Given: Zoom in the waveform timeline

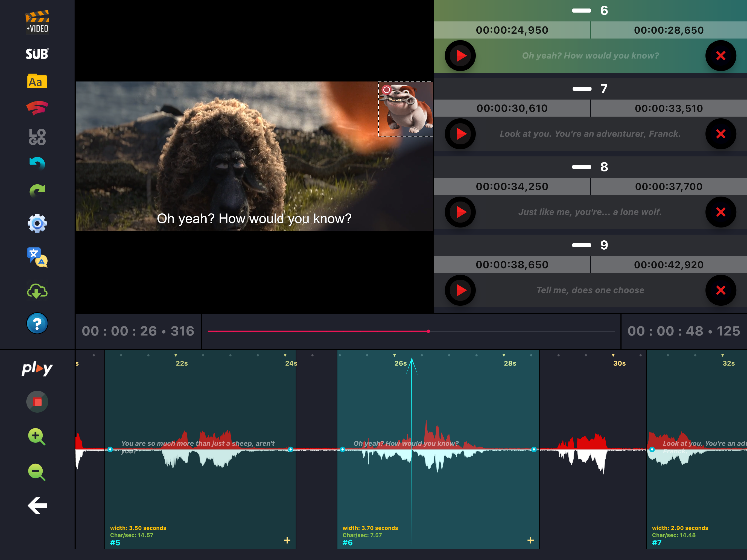Looking at the screenshot, I should 36,437.
